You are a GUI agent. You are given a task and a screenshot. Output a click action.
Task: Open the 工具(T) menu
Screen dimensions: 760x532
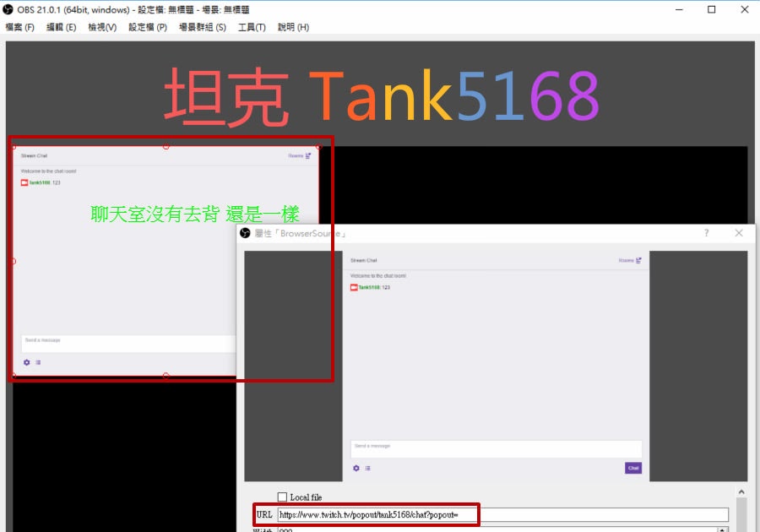pos(252,27)
